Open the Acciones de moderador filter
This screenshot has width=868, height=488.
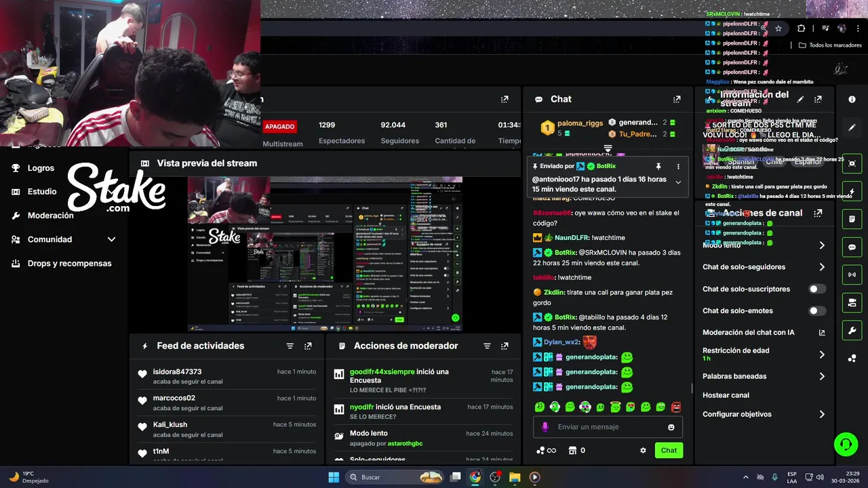pos(486,346)
